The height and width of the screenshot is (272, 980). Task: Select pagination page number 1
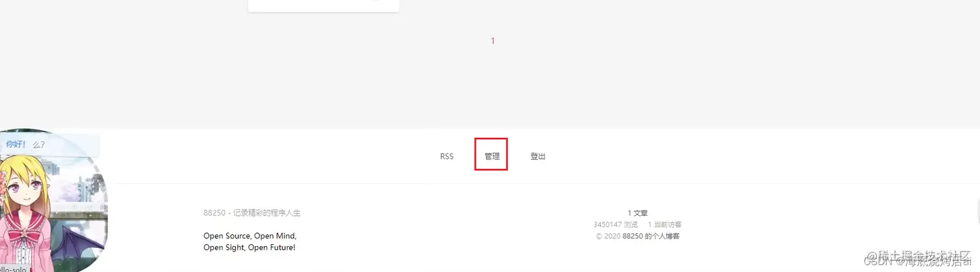point(493,41)
